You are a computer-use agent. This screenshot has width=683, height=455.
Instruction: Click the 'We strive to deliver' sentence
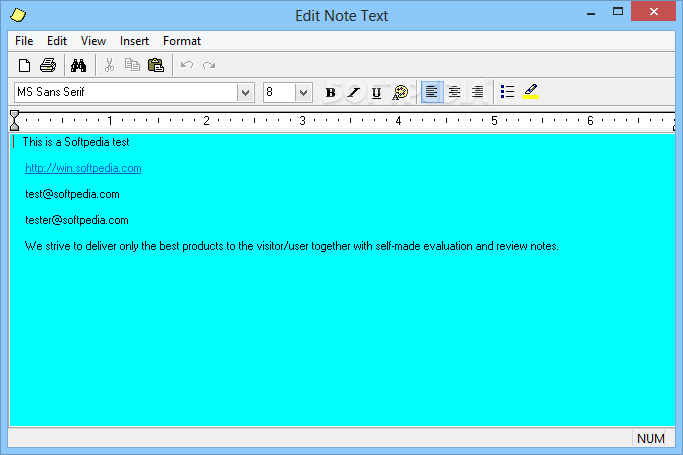point(291,246)
